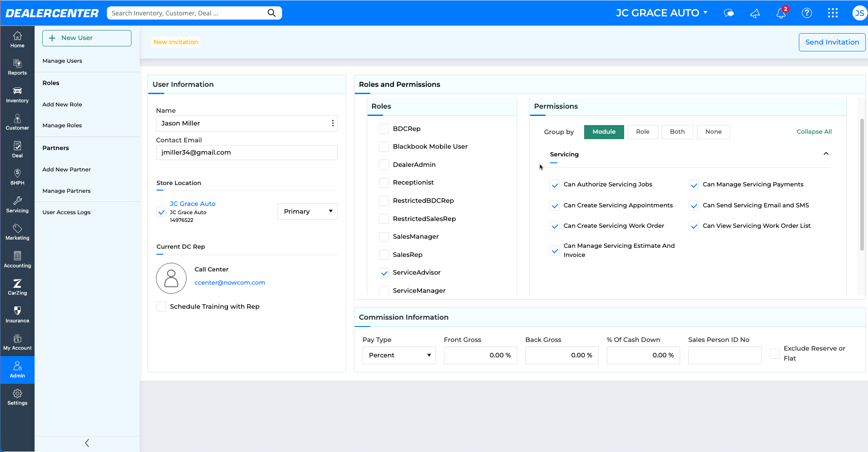This screenshot has height=452, width=868.
Task: Uncheck the ServiceAdvisor role
Action: pyautogui.click(x=384, y=273)
